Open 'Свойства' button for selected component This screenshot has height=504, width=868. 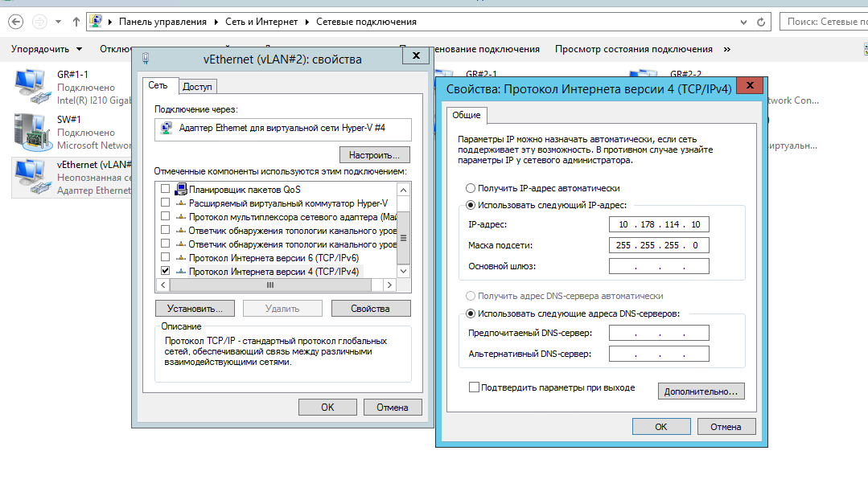click(371, 309)
